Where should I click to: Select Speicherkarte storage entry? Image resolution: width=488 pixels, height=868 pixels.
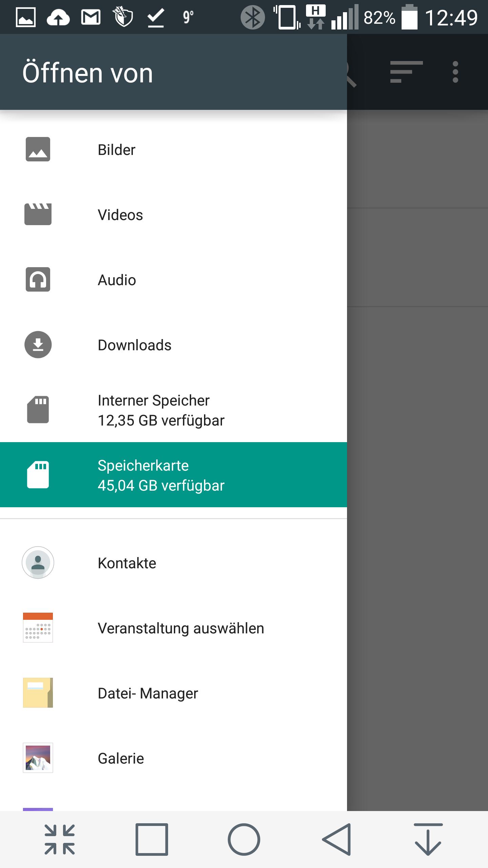tap(174, 475)
